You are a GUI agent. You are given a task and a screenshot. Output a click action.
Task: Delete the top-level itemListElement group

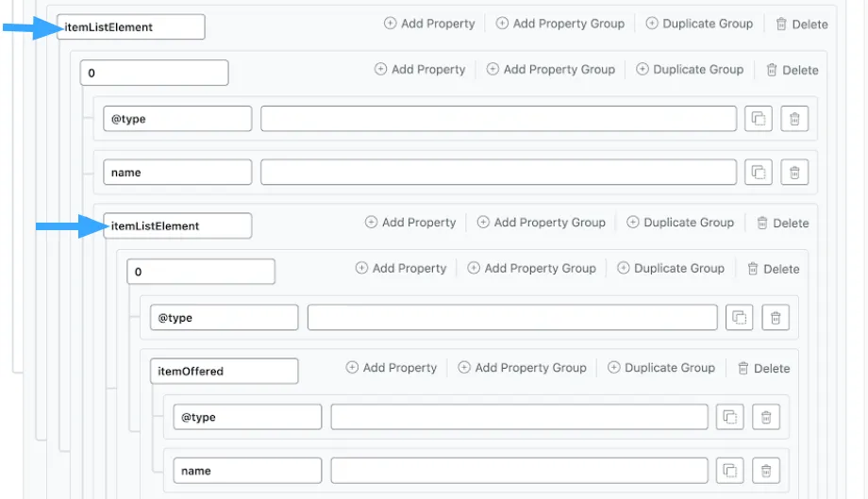pyautogui.click(x=802, y=25)
